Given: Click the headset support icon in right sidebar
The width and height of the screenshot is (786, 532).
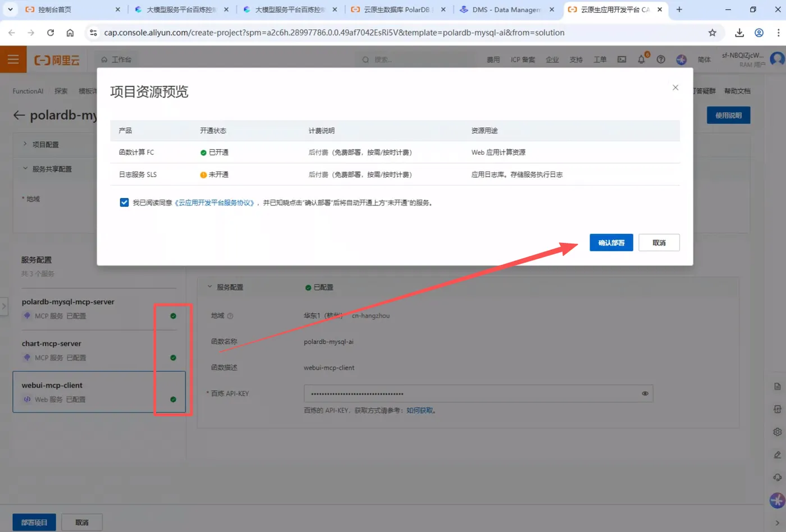Looking at the screenshot, I should (777, 477).
